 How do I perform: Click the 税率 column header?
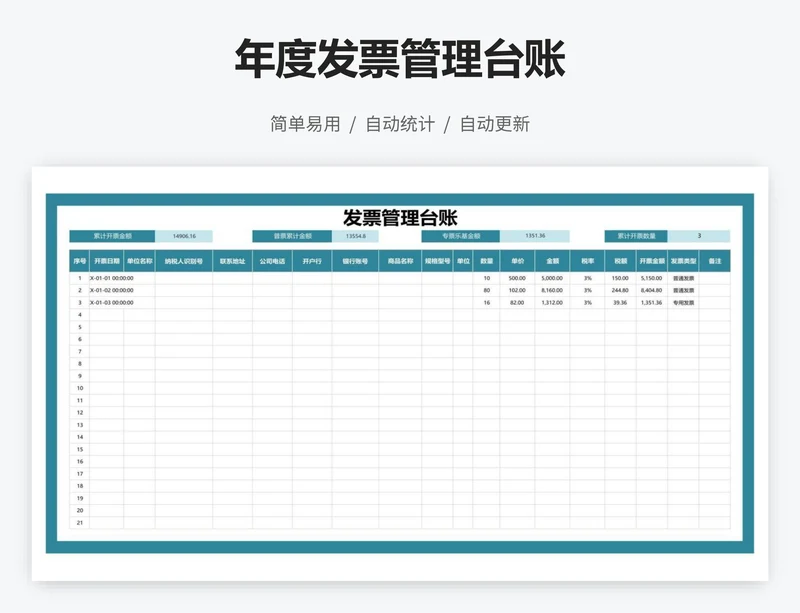[x=587, y=261]
